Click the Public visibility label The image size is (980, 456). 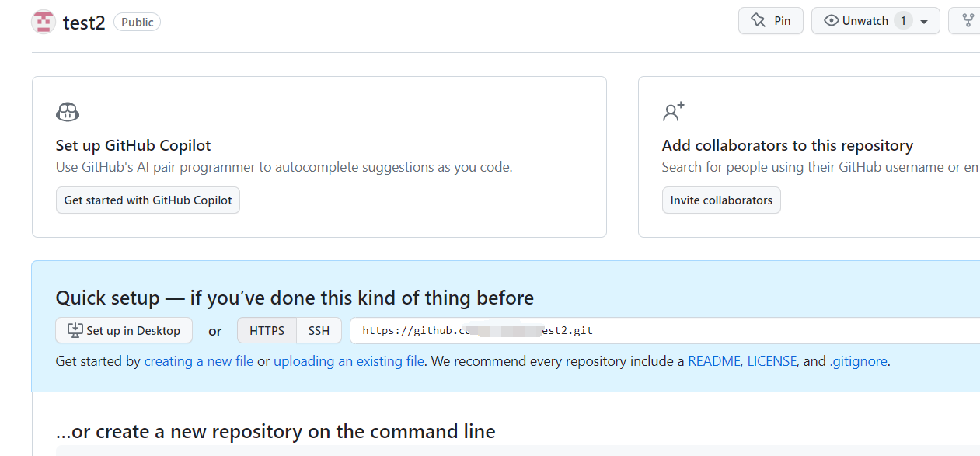coord(137,22)
